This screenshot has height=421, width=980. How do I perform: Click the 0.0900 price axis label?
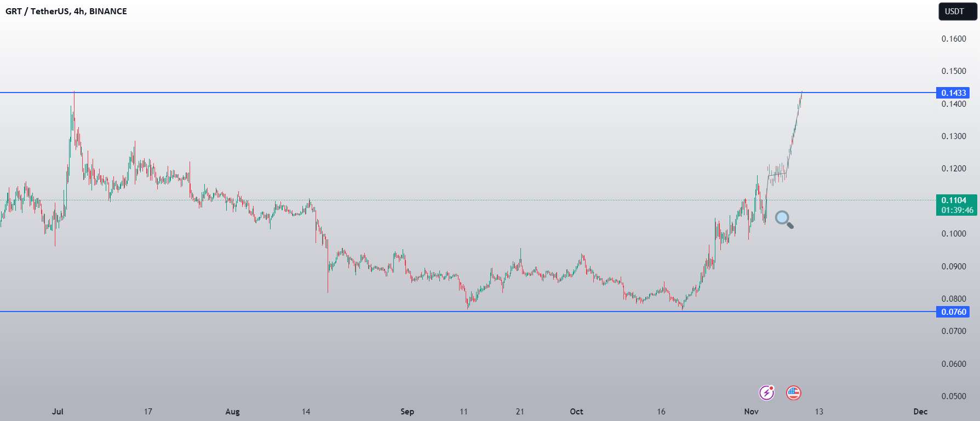954,267
